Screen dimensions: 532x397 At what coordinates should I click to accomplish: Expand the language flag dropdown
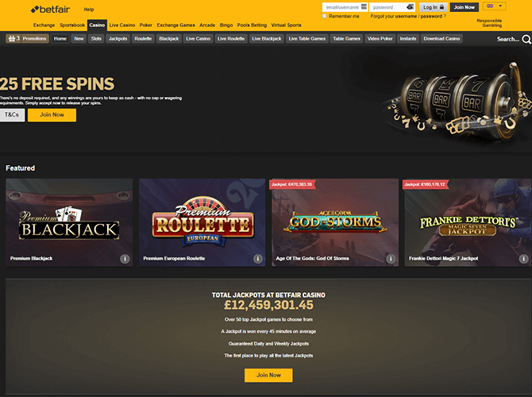click(494, 6)
